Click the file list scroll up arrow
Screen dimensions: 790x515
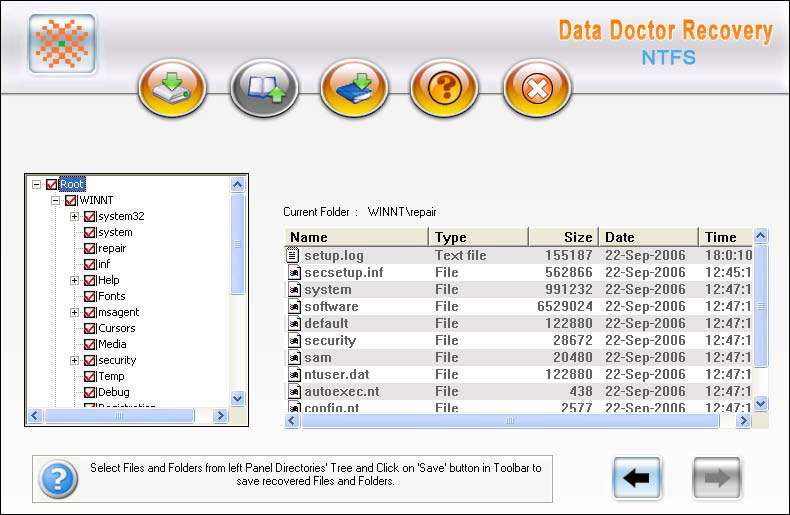click(x=761, y=235)
